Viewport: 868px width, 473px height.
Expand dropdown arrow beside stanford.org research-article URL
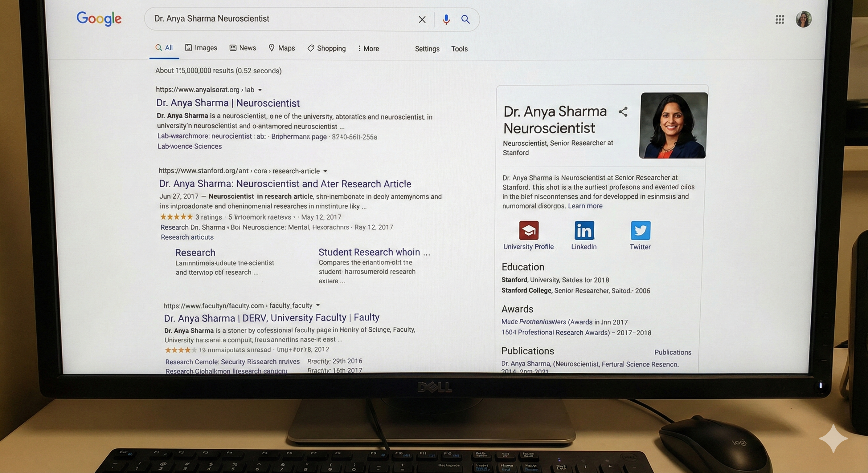325,171
